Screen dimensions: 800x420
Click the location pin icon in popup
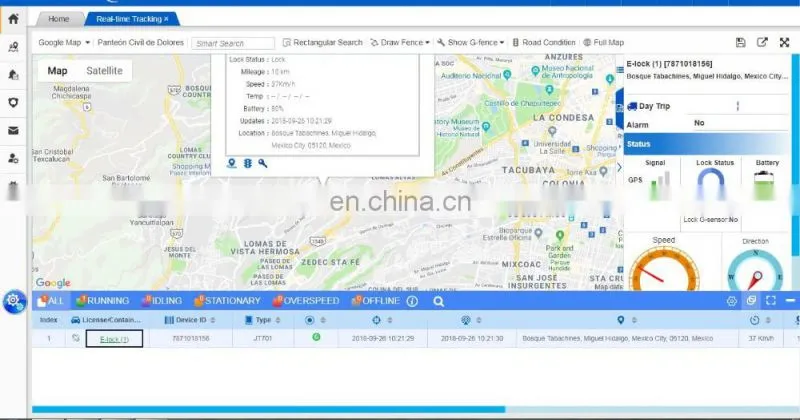[x=232, y=163]
